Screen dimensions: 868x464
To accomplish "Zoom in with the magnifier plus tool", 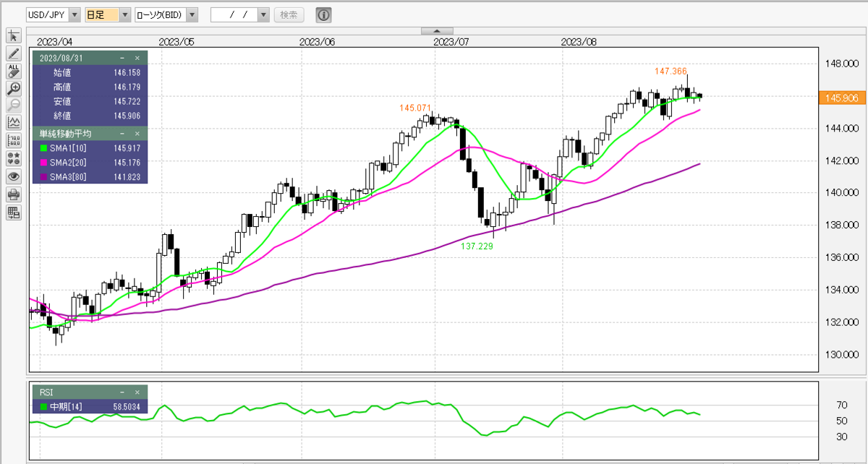I will point(14,88).
